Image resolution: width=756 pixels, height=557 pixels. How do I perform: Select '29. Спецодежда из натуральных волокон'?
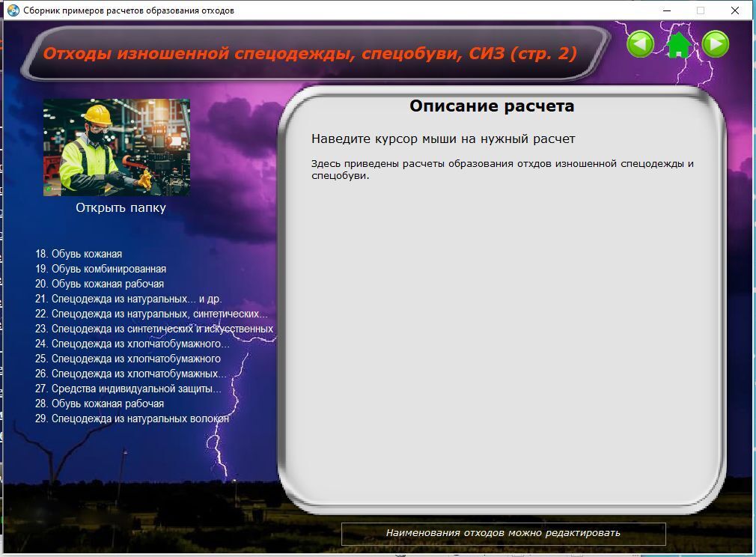coord(132,418)
